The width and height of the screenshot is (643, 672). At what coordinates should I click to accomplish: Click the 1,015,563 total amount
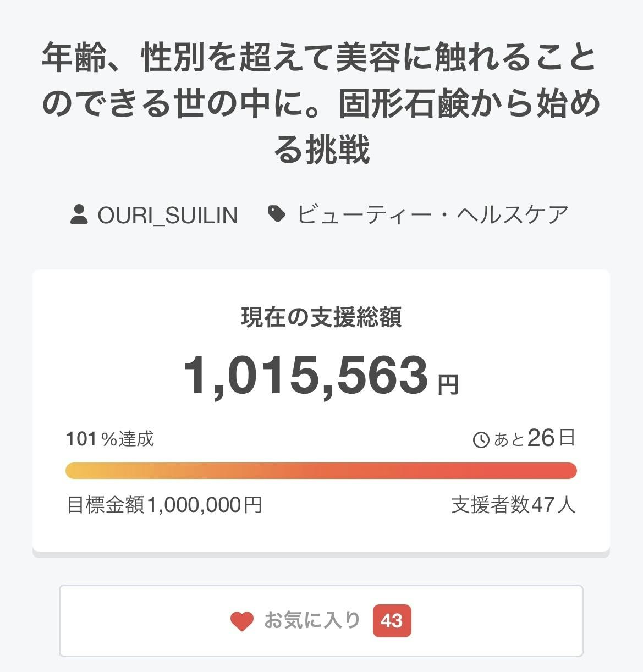click(305, 376)
